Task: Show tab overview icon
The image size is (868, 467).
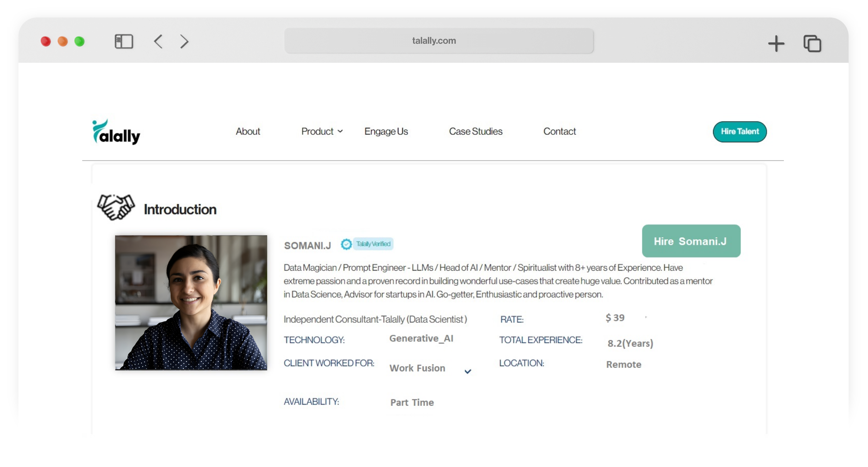Action: coord(812,43)
